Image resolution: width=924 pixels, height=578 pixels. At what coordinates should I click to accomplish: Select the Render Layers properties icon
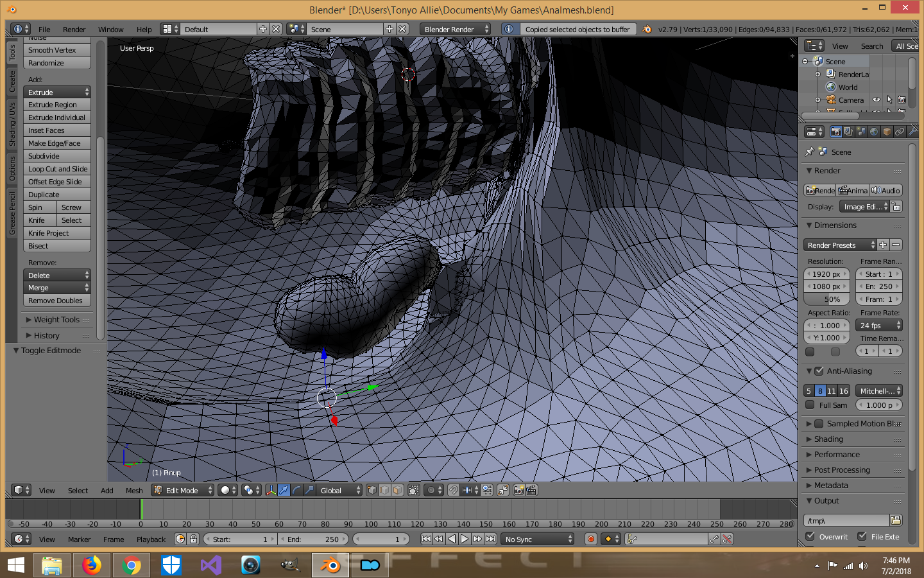point(848,131)
